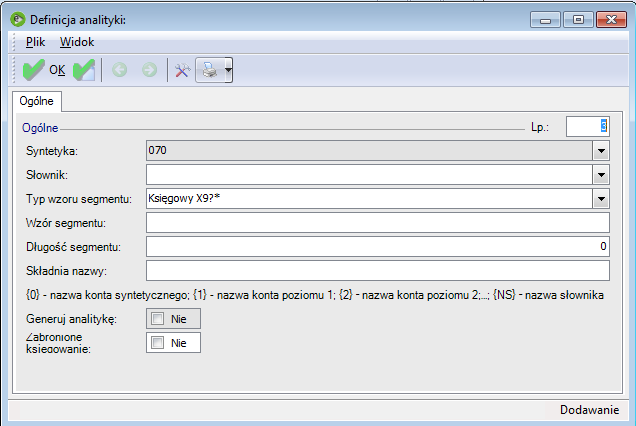The width and height of the screenshot is (636, 426).
Task: Select the Ogólne tab
Action: [x=37, y=101]
